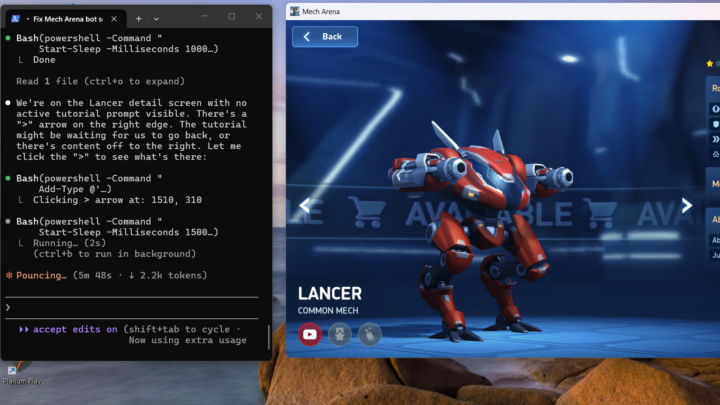Click the shield stat icon in right panel
Image resolution: width=720 pixels, height=405 pixels.
pos(715,124)
